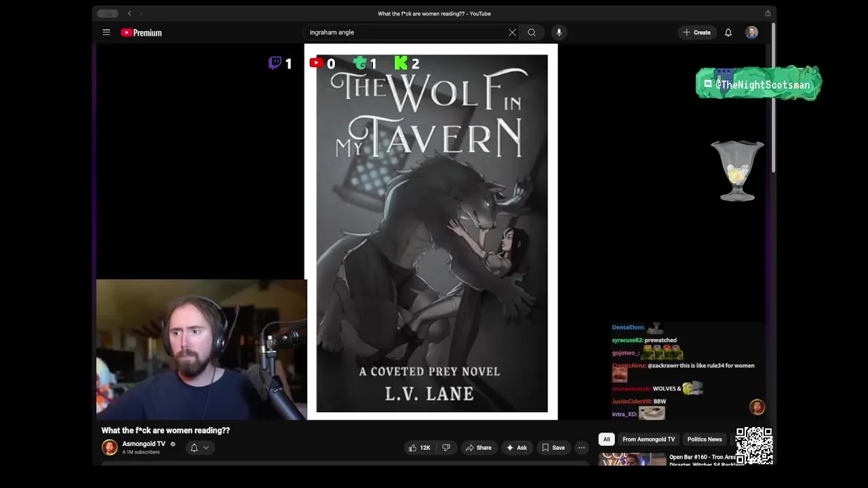The height and width of the screenshot is (488, 868).
Task: Click The Wolf in My Tavern book cover
Action: [432, 233]
